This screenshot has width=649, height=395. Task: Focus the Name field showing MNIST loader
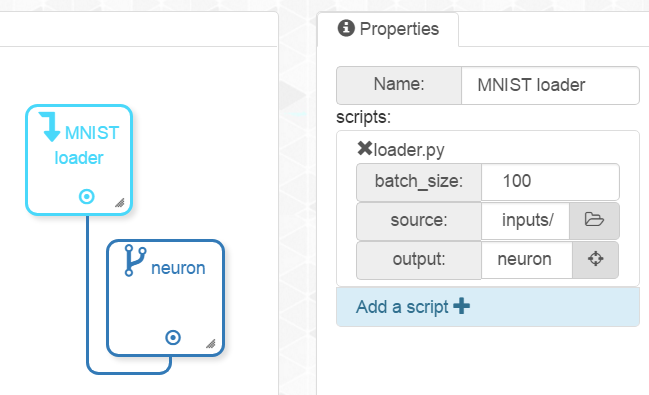[550, 85]
